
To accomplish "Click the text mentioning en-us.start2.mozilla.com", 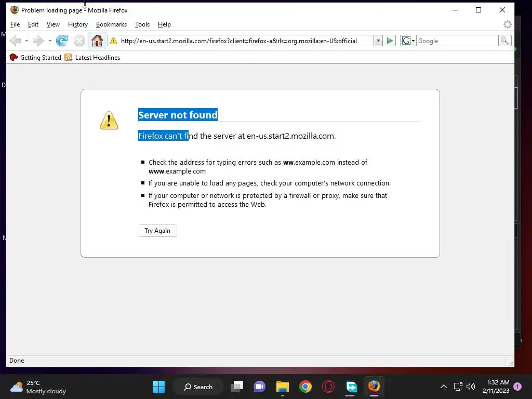I will pos(237,136).
